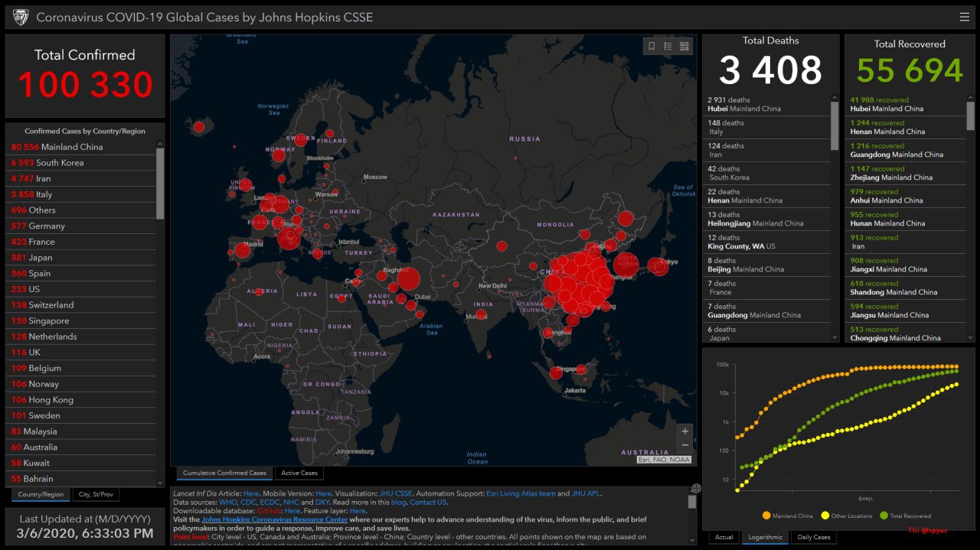The height and width of the screenshot is (550, 980).
Task: Open the Contact US link
Action: [x=428, y=502]
